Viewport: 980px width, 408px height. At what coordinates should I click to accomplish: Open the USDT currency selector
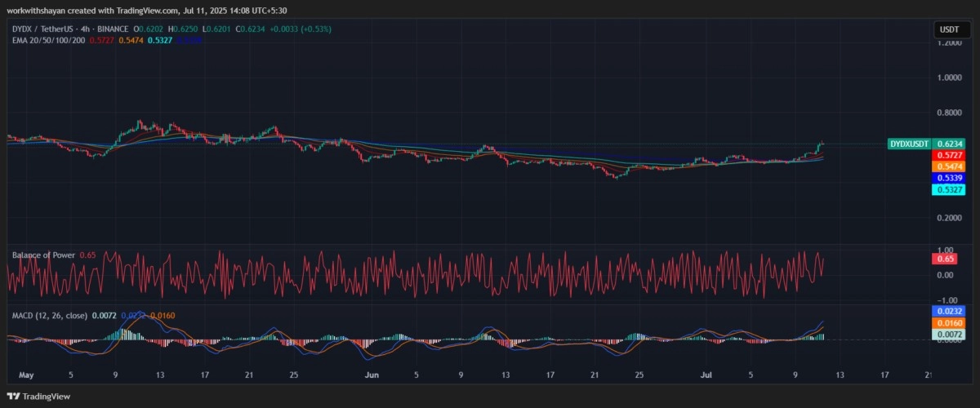point(949,29)
